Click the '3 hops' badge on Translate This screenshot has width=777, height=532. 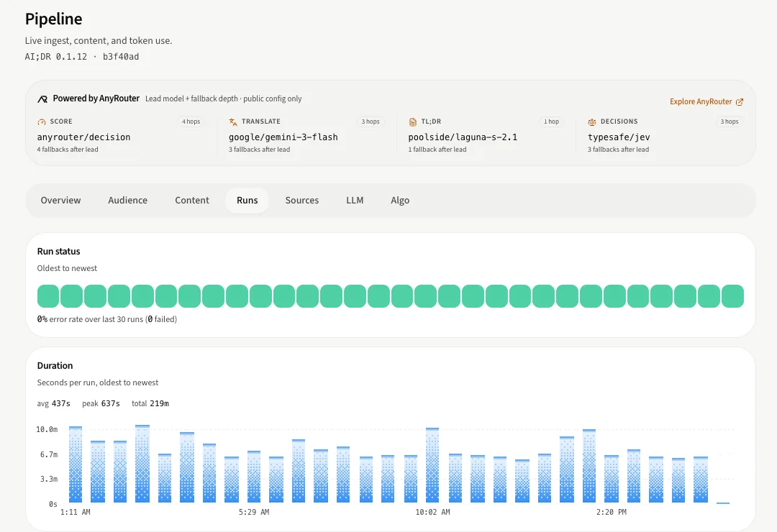click(371, 121)
